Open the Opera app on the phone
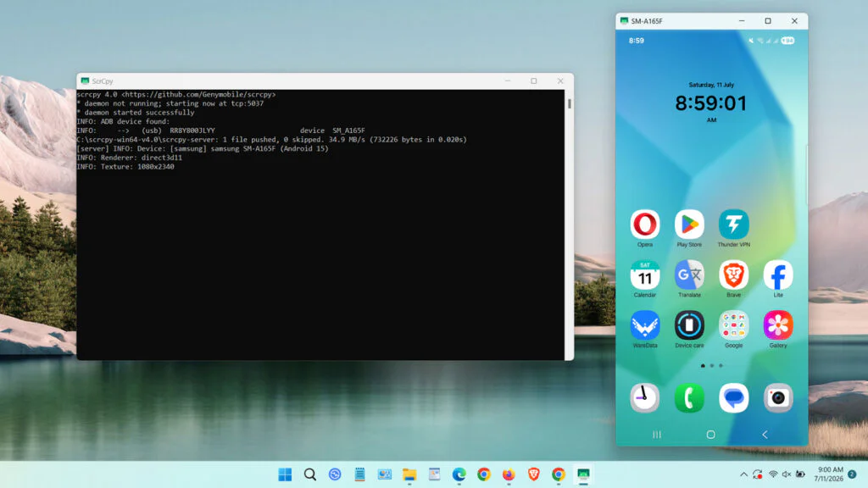868x488 pixels. (645, 225)
